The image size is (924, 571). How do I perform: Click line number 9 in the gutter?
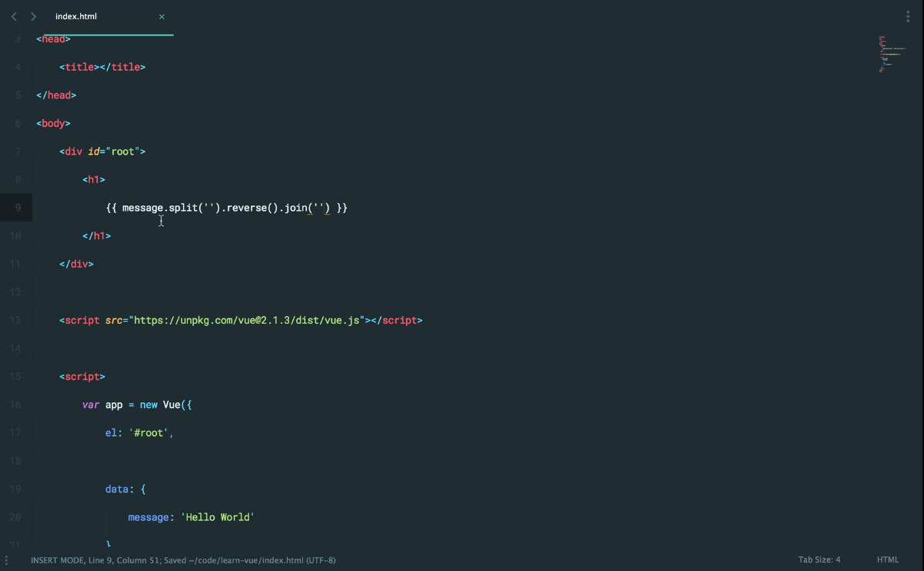(x=17, y=208)
